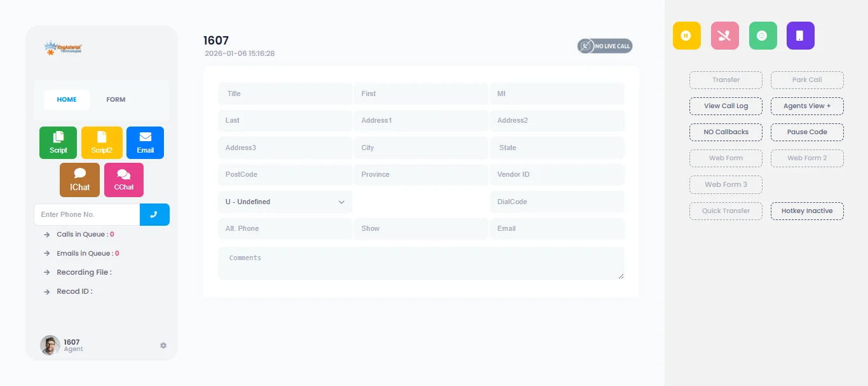Switch to the FORM tab
The image size is (868, 386).
pos(116,99)
